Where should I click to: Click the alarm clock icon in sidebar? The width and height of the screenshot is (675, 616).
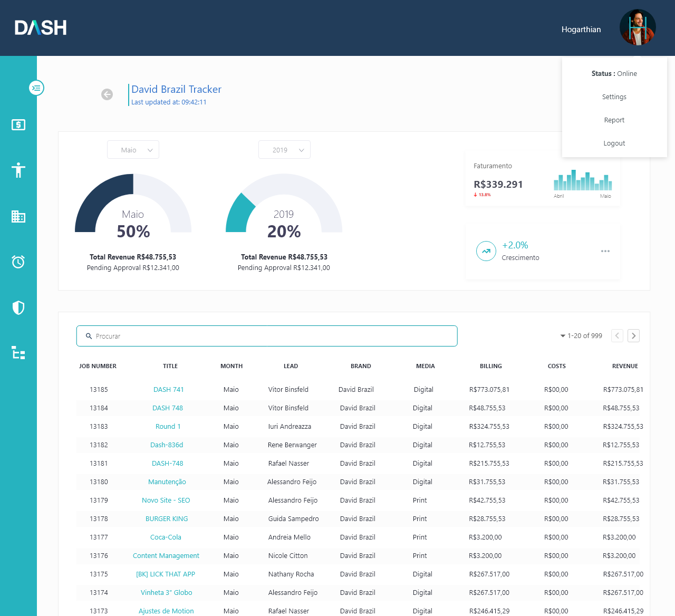[x=18, y=262]
